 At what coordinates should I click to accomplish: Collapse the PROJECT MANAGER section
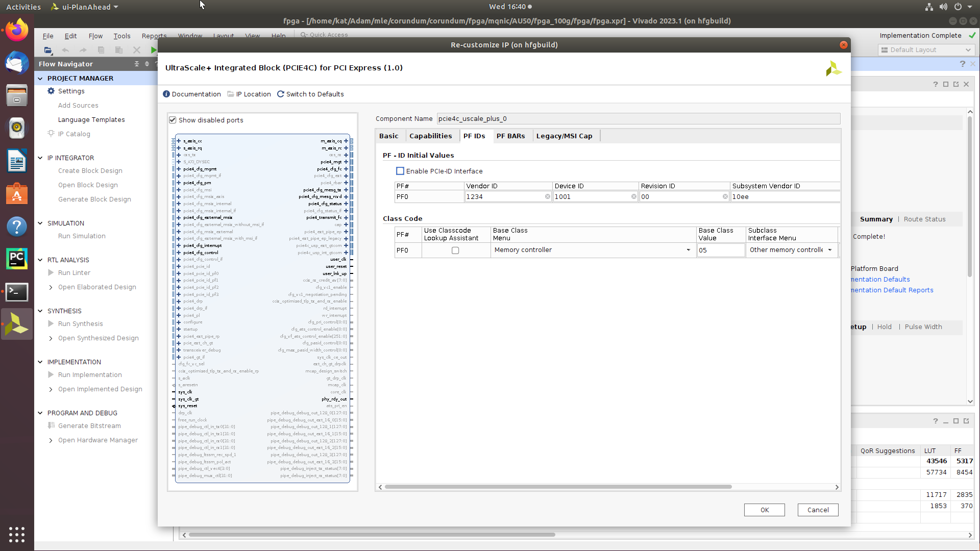click(40, 78)
